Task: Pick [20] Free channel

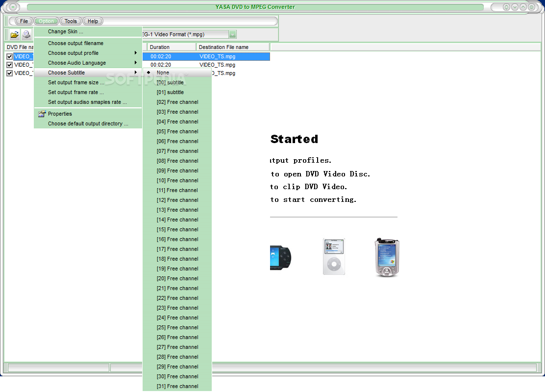Action: click(x=177, y=278)
